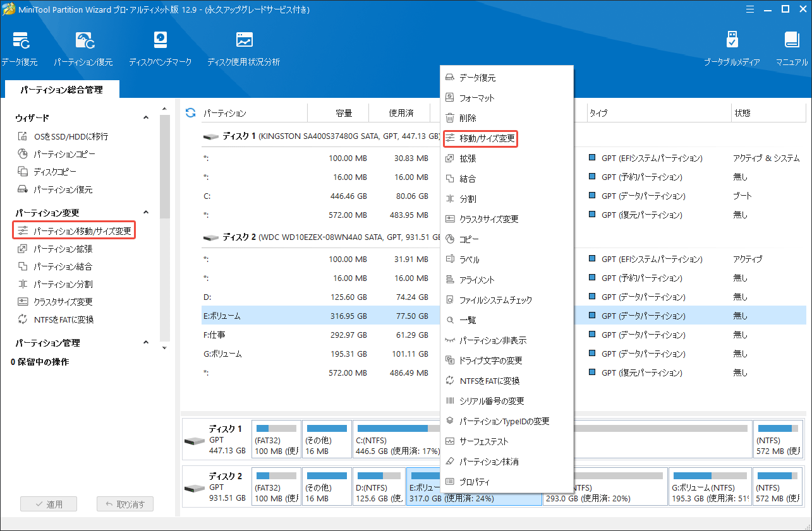Click the 適用 button
Viewport: 812px width, 531px height.
49,504
